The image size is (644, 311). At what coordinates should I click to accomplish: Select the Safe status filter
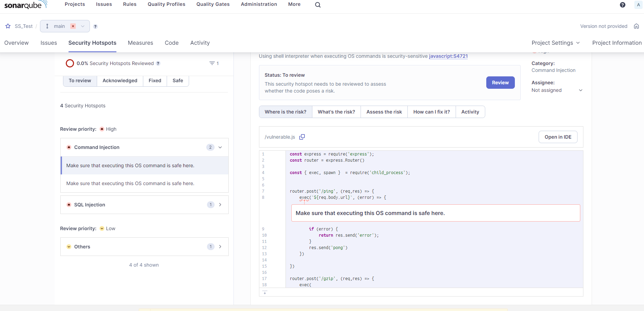coord(178,81)
